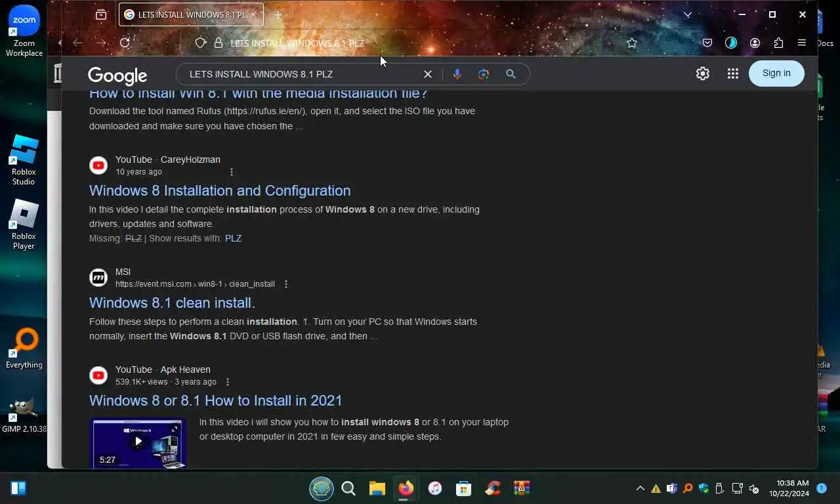Open Zoom Workplace desktop shortcut
Screen dimensions: 840x504
(24, 30)
